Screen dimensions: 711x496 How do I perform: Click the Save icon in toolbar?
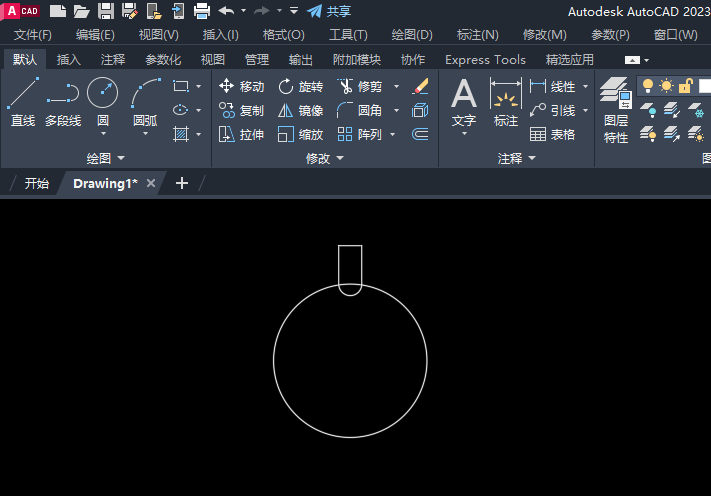(106, 11)
